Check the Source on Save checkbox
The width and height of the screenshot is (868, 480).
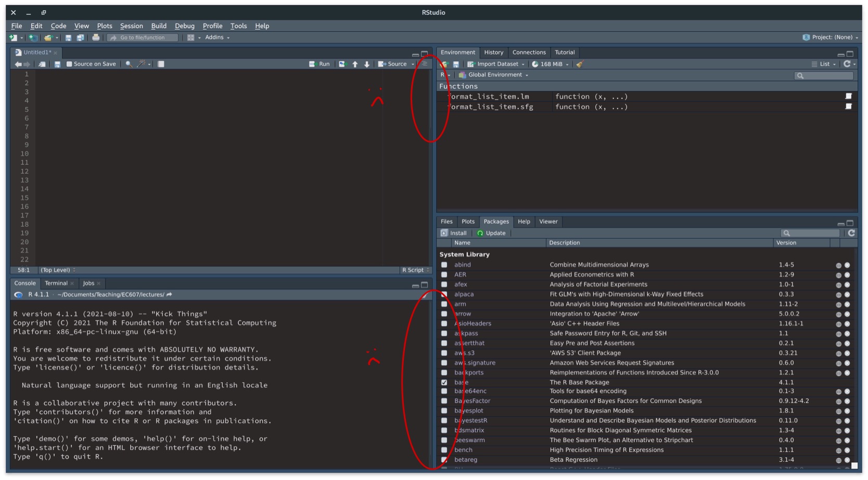pyautogui.click(x=70, y=63)
